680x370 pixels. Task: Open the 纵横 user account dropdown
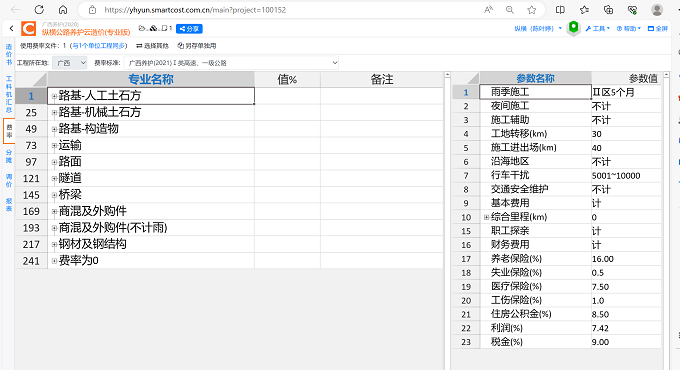pyautogui.click(x=538, y=29)
